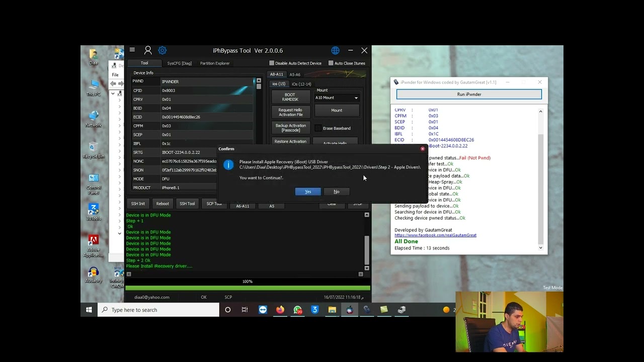
Task: Click green 100% progress bar
Action: tap(248, 288)
